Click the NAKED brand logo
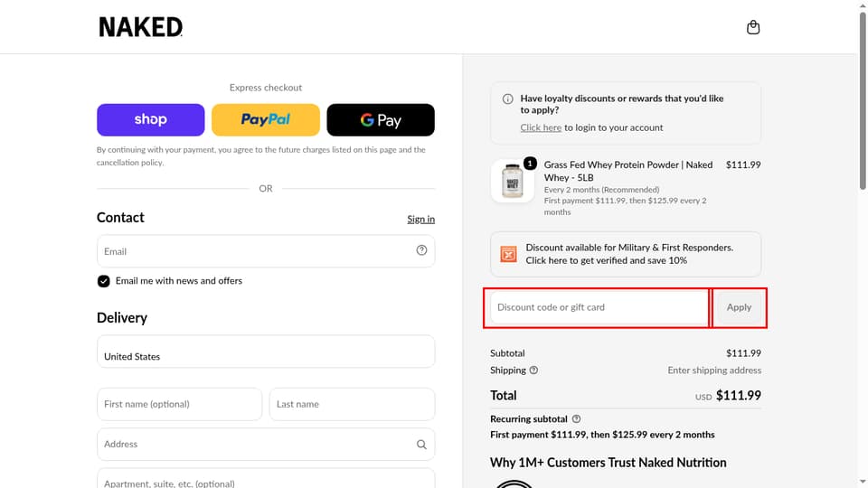 click(141, 27)
